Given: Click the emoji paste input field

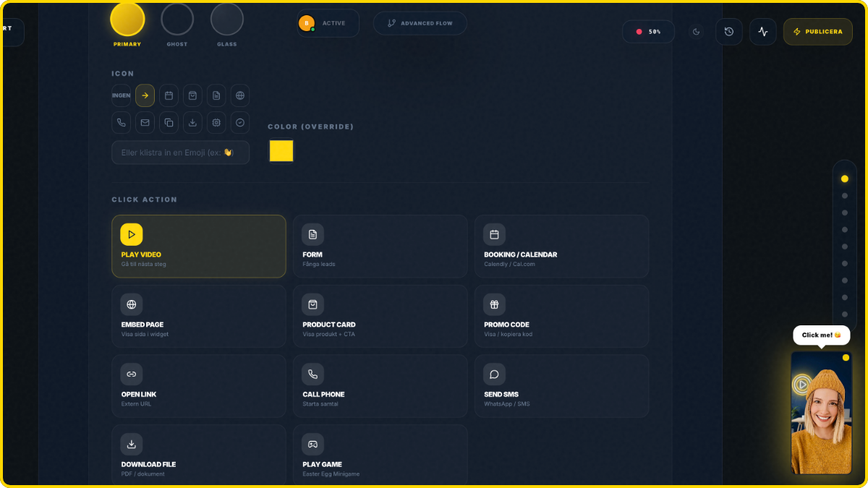Looking at the screenshot, I should (180, 153).
